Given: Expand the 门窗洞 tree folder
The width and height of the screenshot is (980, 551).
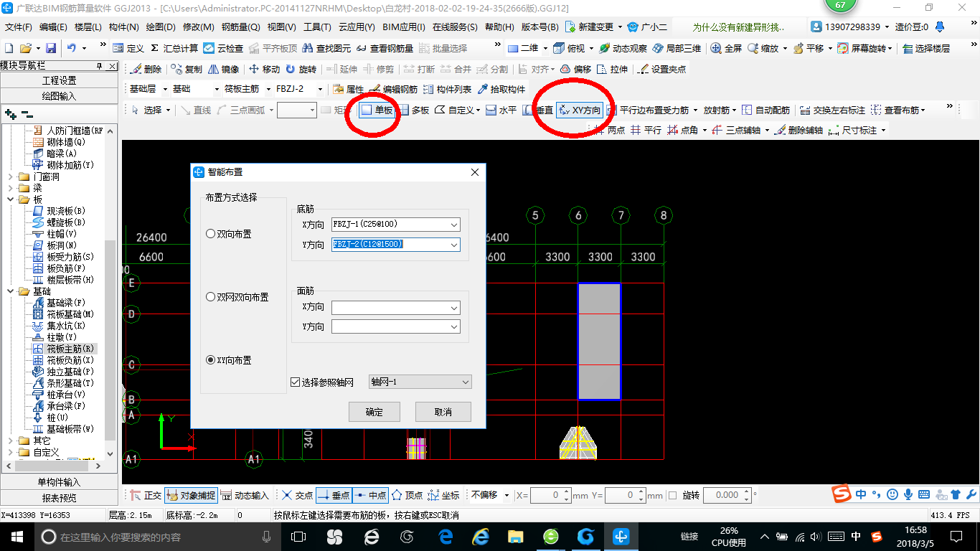Looking at the screenshot, I should pos(11,176).
